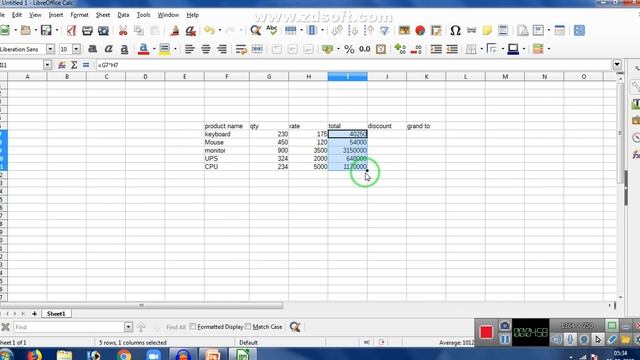Click the Pivot Table icon
This screenshot has height=360, width=640.
coord(436,30)
